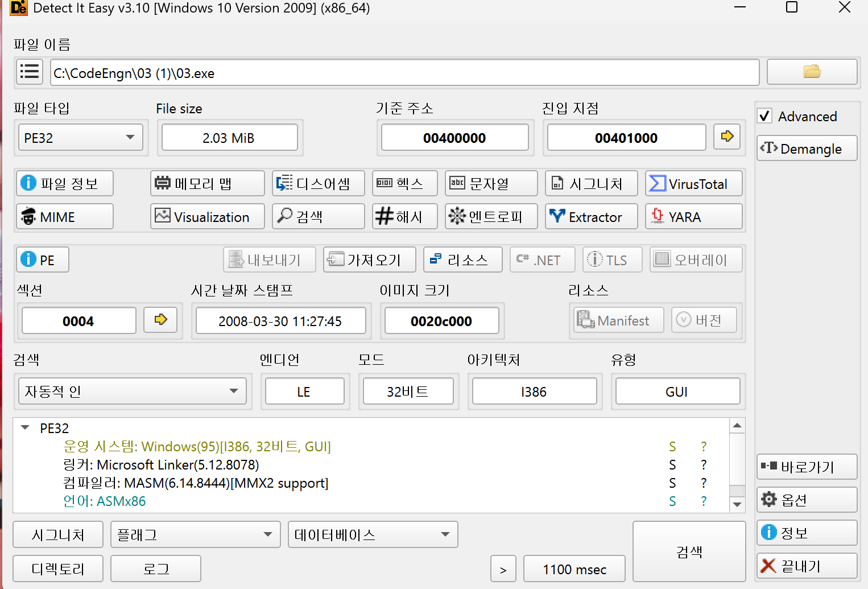The image size is (868, 589).
Task: Maximize the Detect It Easy window
Action: (x=792, y=7)
